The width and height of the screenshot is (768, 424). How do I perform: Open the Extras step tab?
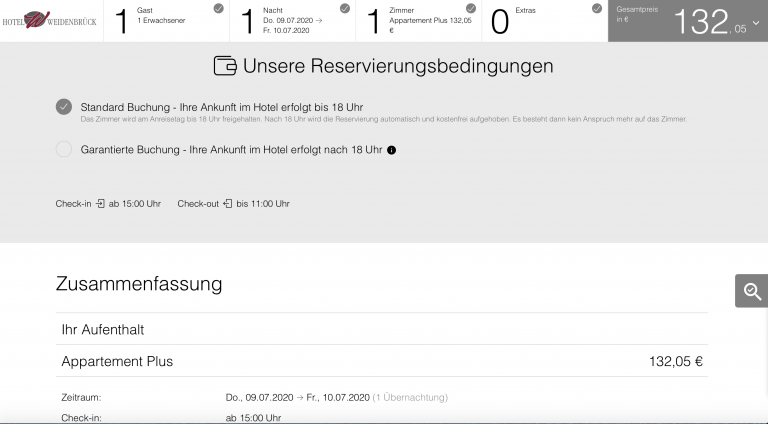click(x=545, y=21)
